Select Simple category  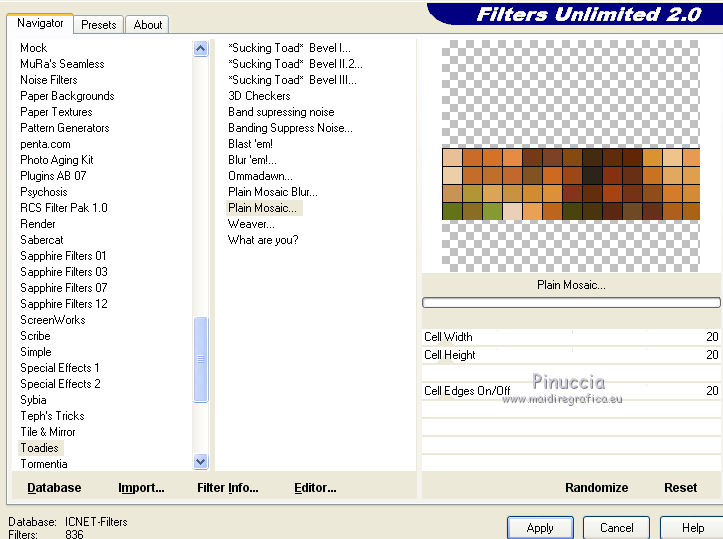tap(36, 352)
